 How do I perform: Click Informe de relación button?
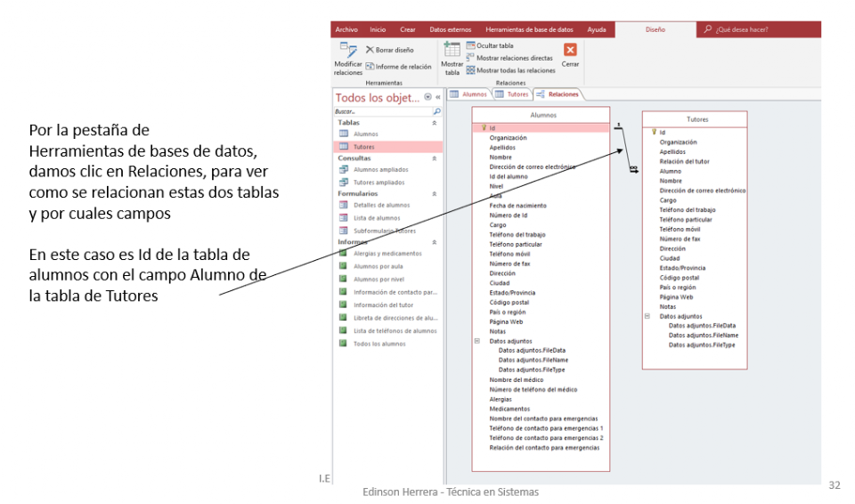click(x=398, y=67)
